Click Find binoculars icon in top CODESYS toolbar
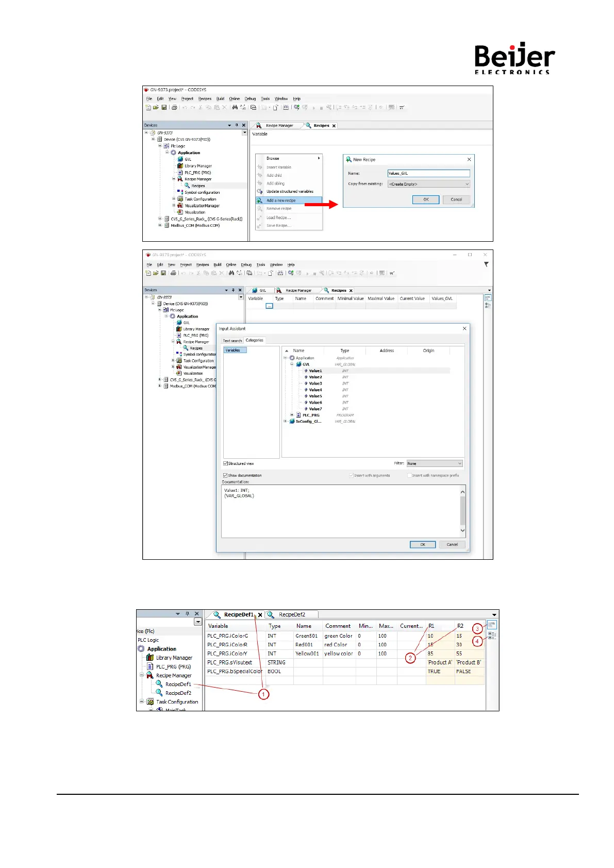 (x=235, y=107)
